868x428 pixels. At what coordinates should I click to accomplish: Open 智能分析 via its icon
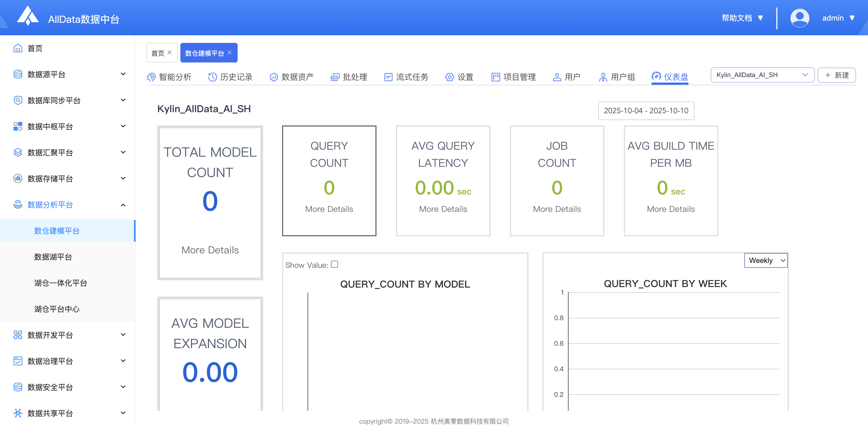click(151, 77)
